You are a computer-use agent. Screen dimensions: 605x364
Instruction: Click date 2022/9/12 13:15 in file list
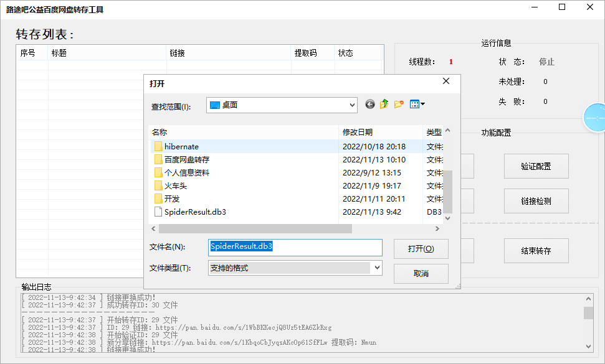pos(372,172)
